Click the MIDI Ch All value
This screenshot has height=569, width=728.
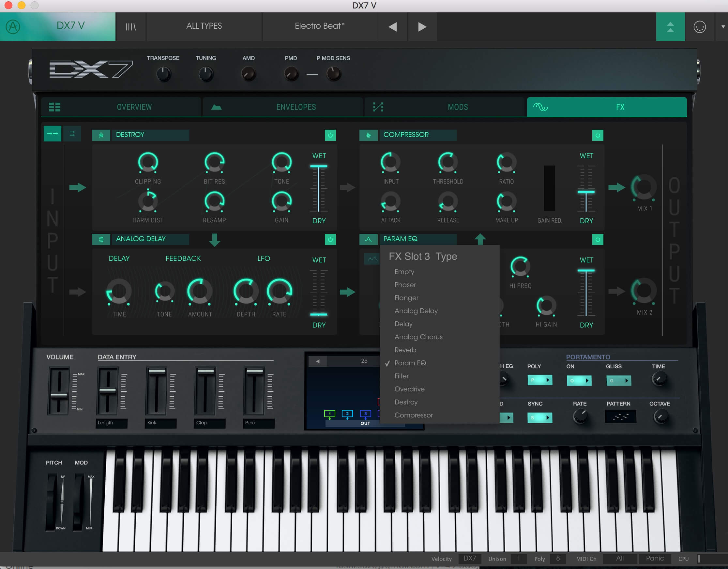pos(620,558)
